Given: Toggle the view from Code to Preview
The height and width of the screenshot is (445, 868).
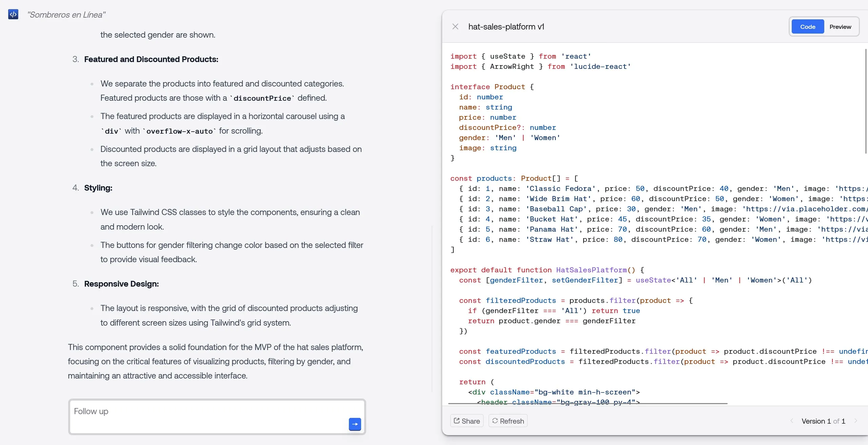Looking at the screenshot, I should tap(841, 26).
